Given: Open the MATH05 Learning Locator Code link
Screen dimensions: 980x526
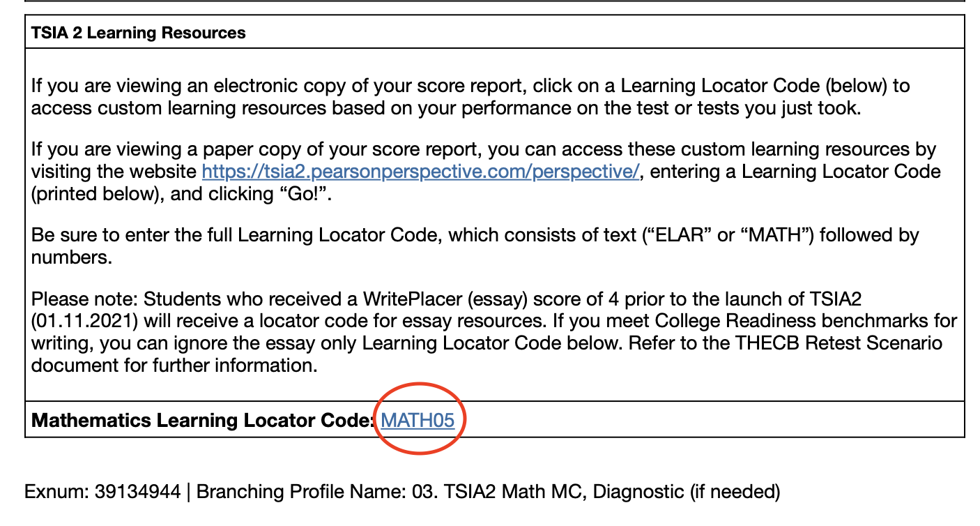Looking at the screenshot, I should click(x=418, y=420).
